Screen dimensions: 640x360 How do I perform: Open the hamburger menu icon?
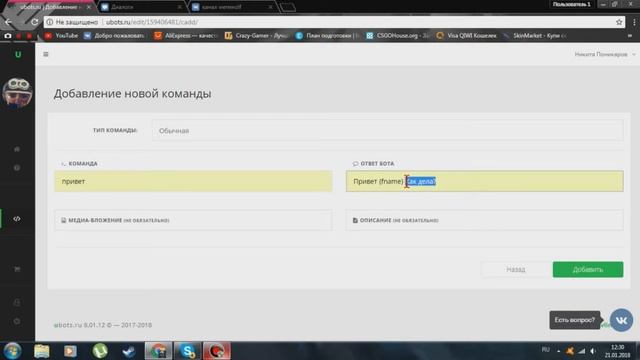click(x=46, y=54)
